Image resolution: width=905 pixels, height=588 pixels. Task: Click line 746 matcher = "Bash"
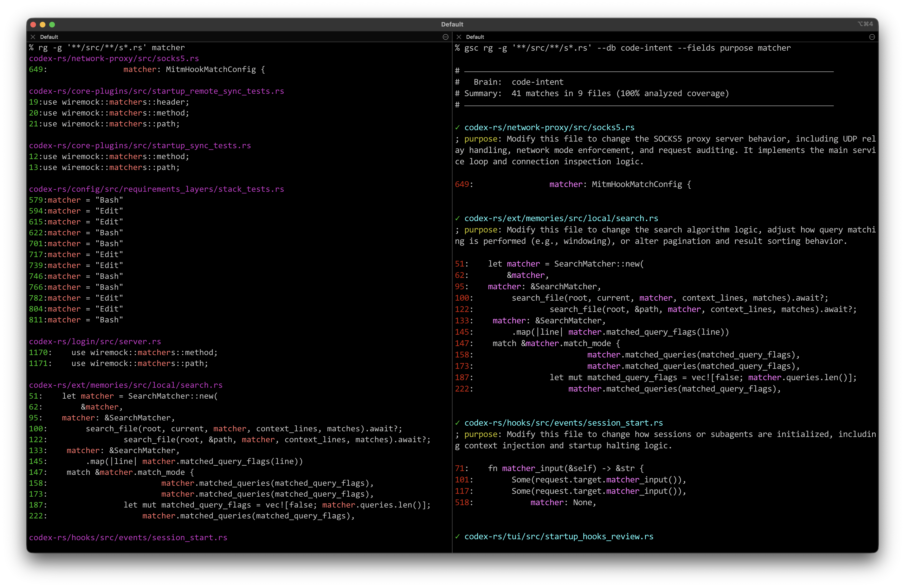(76, 276)
